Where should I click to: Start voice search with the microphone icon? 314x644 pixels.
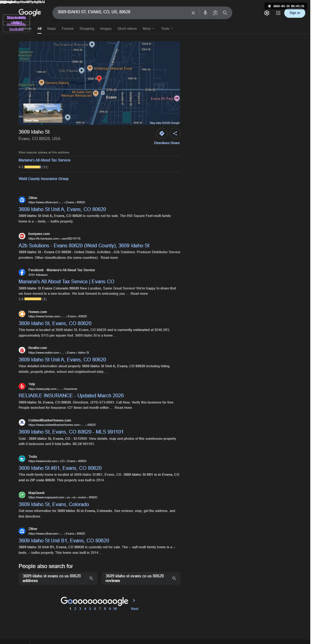point(205,13)
